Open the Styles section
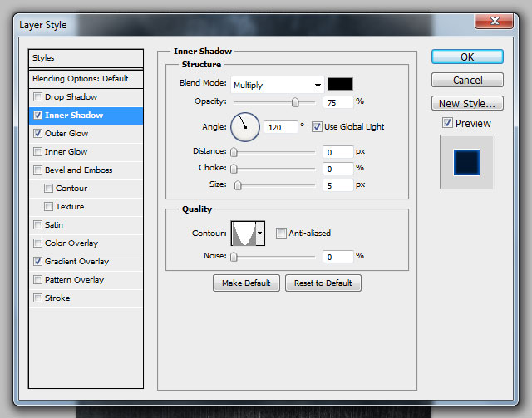Screen dimensions: 532x418 [86, 58]
